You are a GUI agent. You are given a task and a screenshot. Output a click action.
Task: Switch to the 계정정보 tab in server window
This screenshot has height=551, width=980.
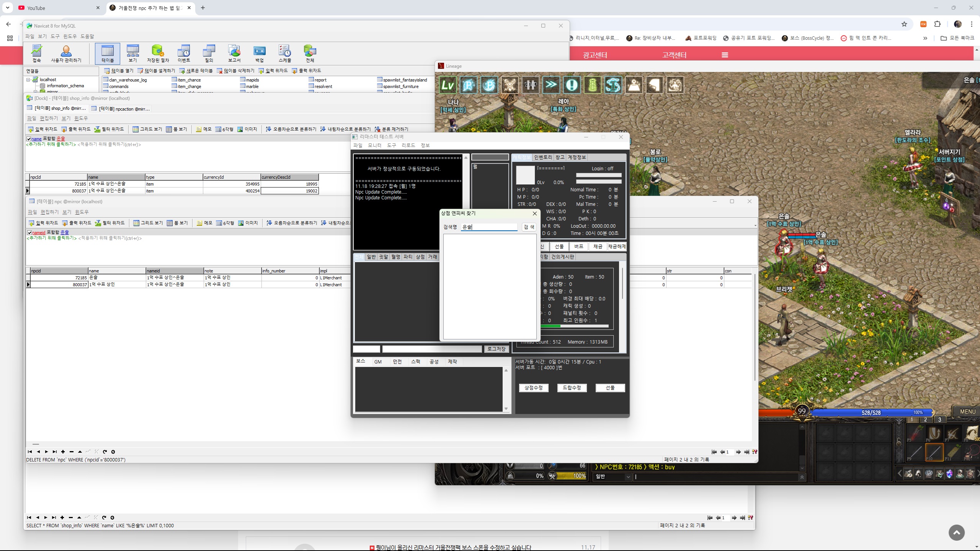[x=577, y=157]
